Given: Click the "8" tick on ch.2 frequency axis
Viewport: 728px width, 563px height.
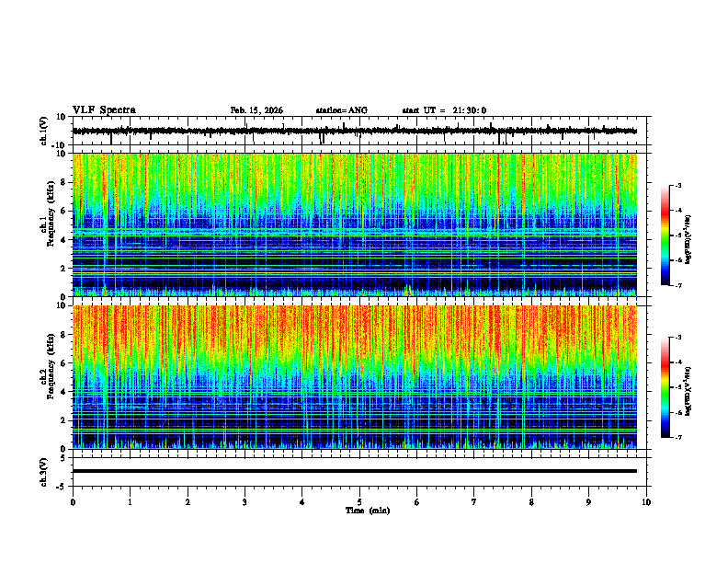Looking at the screenshot, I should [x=63, y=335].
